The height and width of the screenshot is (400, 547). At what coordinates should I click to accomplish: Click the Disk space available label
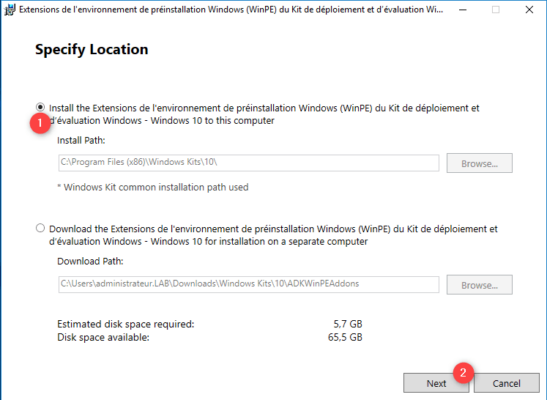coord(103,337)
